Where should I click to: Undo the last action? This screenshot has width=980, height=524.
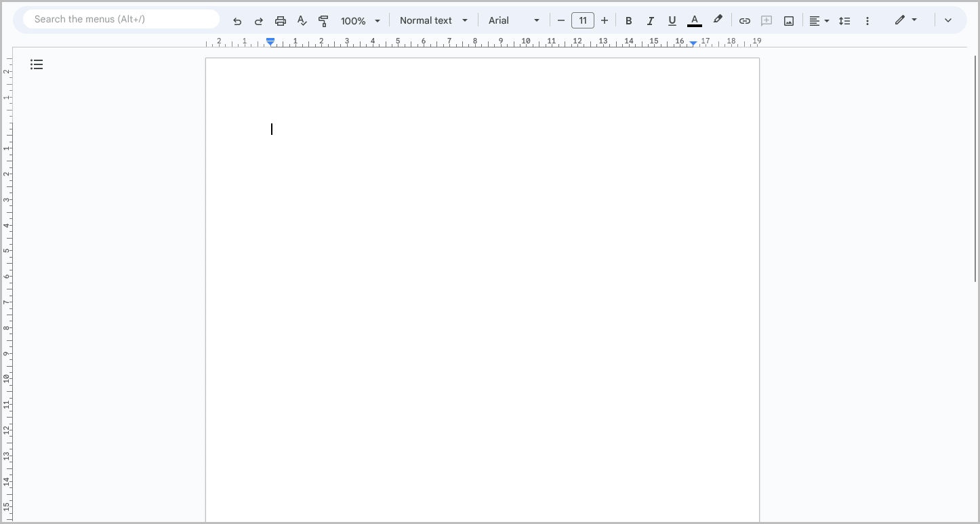click(x=237, y=20)
